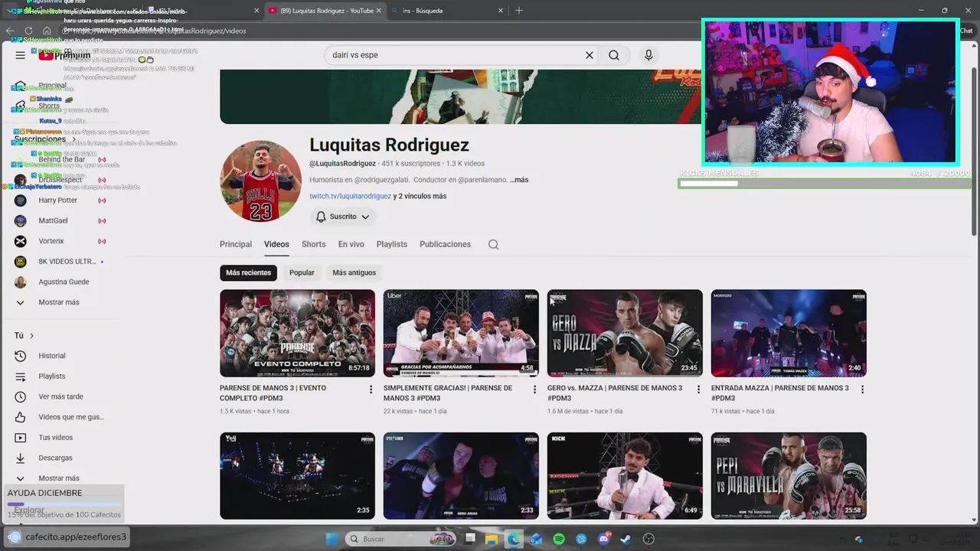This screenshot has height=551, width=980.
Task: Select the Más antiguos filter chip
Action: [x=354, y=272]
